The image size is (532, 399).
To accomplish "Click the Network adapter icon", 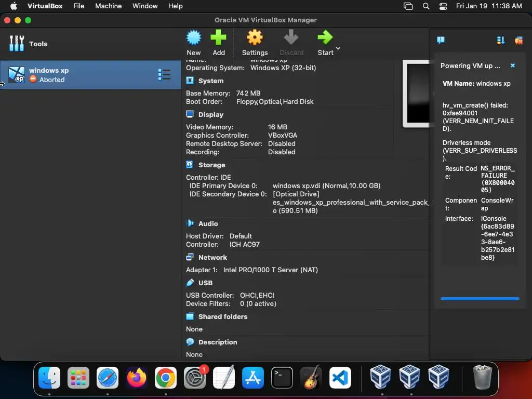I will 190,257.
